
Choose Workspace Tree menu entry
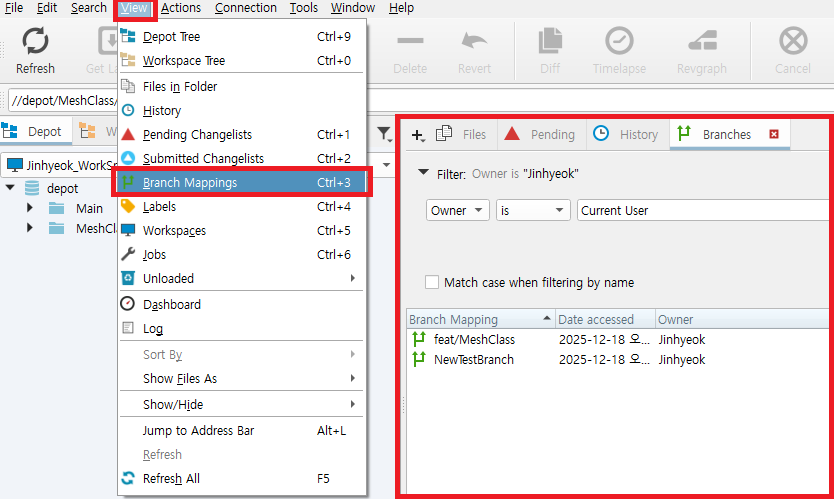tap(242, 61)
